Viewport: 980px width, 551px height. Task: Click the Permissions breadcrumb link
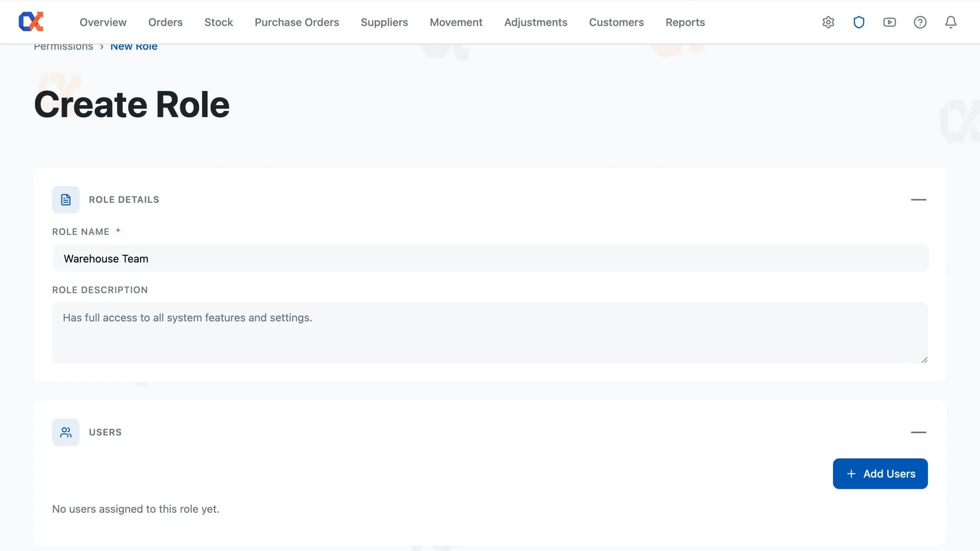click(63, 47)
